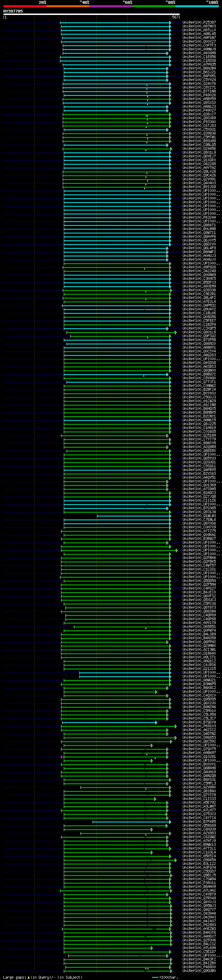Select hit label UniRef100_Q25306
222x980 pixels.
[199, 940]
